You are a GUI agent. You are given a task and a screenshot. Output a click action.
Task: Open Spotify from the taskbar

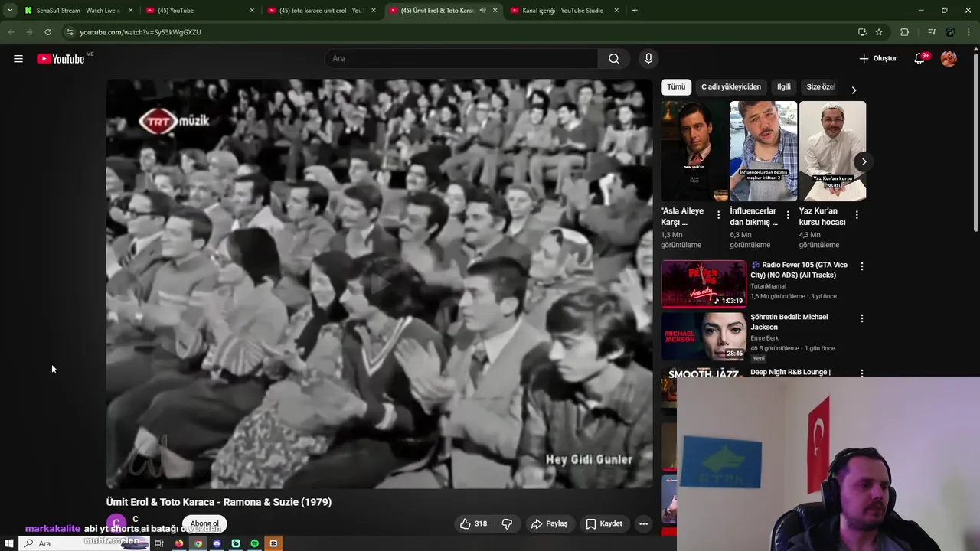coord(255,543)
